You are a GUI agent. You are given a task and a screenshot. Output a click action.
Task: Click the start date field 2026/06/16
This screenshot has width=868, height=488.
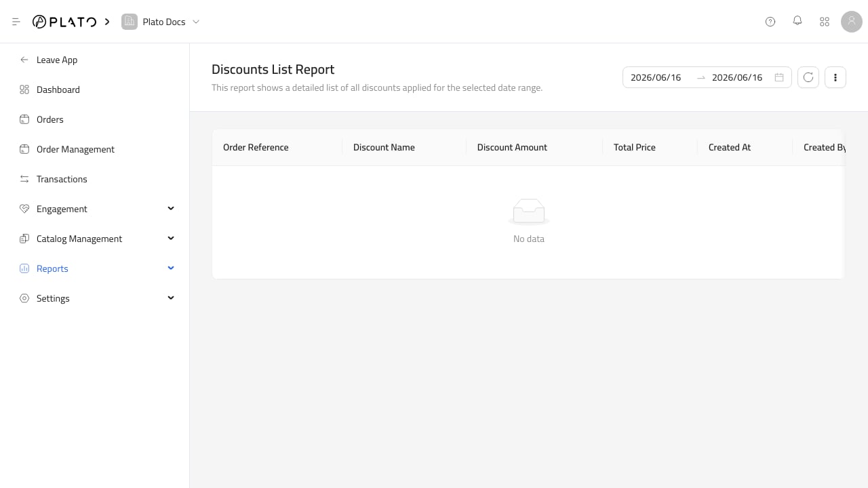[656, 77]
